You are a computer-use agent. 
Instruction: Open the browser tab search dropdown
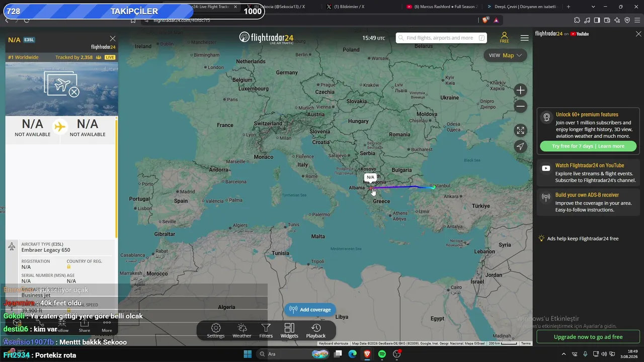tap(593, 7)
